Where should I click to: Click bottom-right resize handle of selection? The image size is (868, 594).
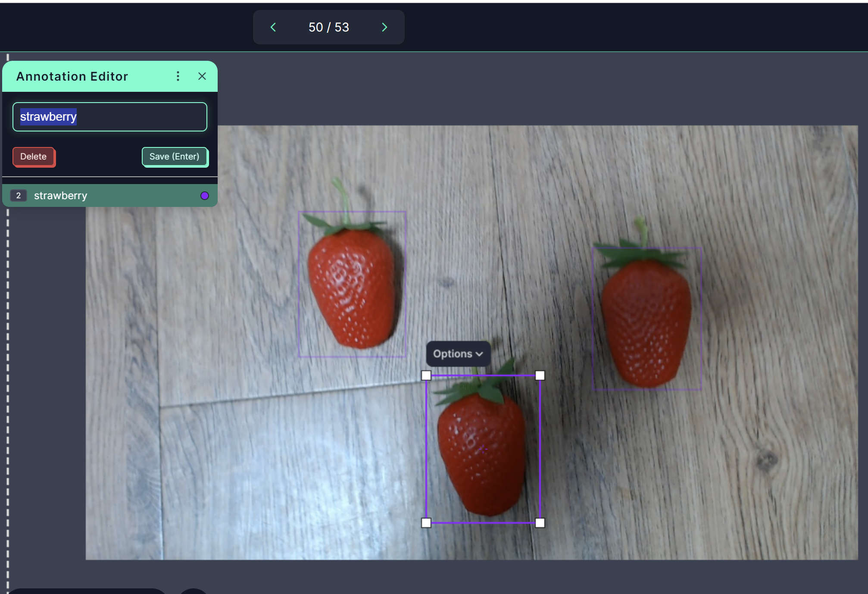[540, 523]
